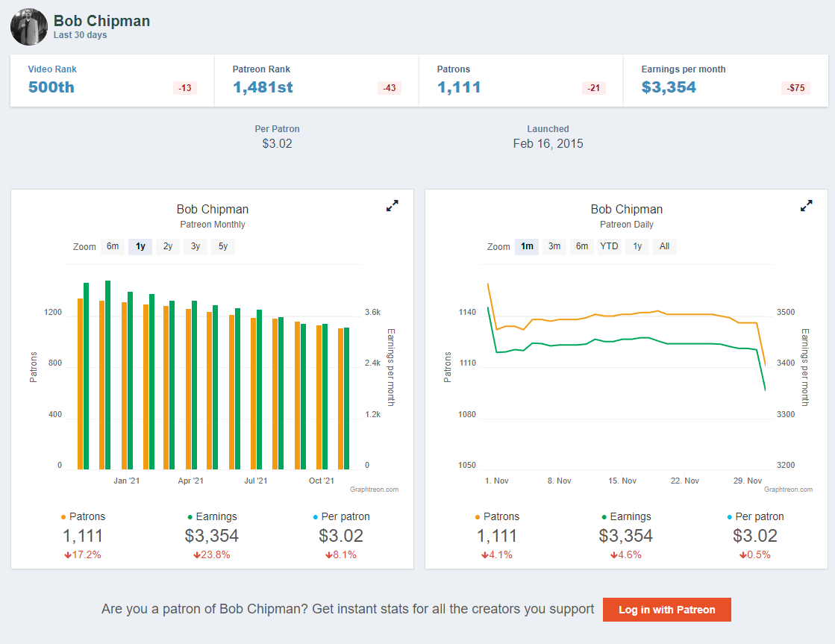Click the Patreon Rank value 1,481st

[263, 87]
